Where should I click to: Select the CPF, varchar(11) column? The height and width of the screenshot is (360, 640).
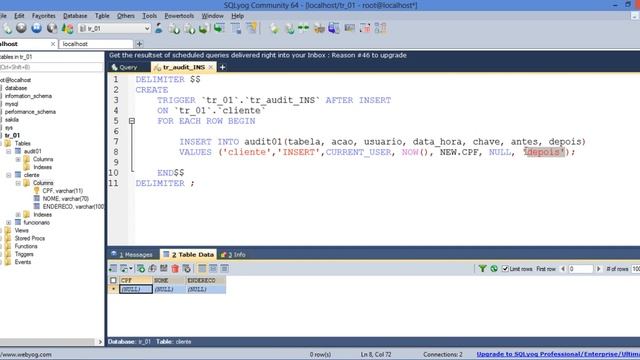[x=62, y=191]
